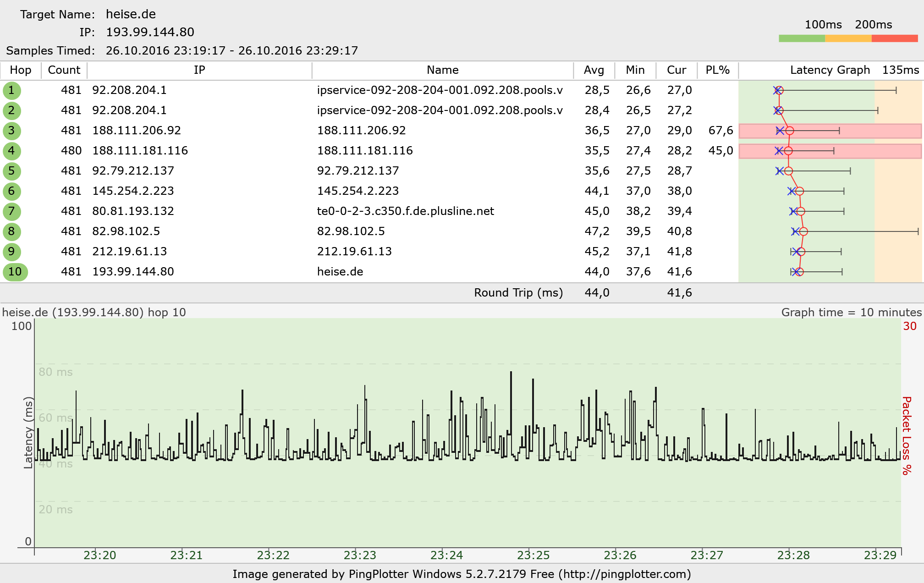The height and width of the screenshot is (583, 924).
Task: Click the 23:25 time axis marker
Action: coord(533,555)
